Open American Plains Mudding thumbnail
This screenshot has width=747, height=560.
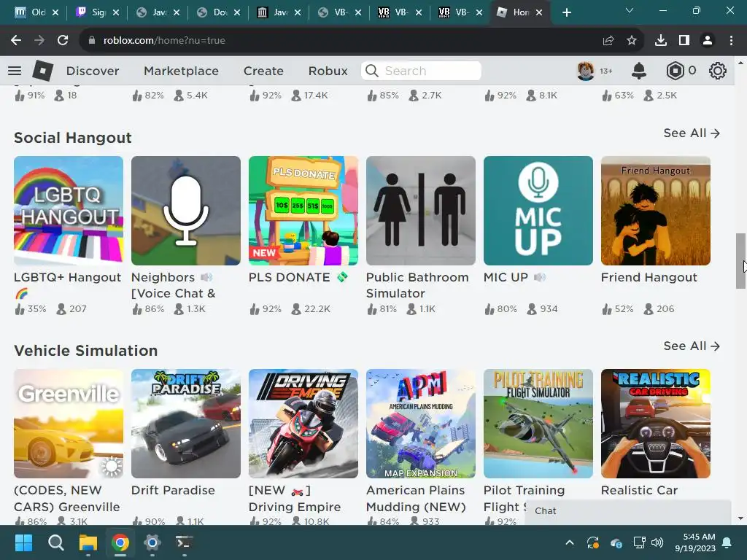coord(421,424)
